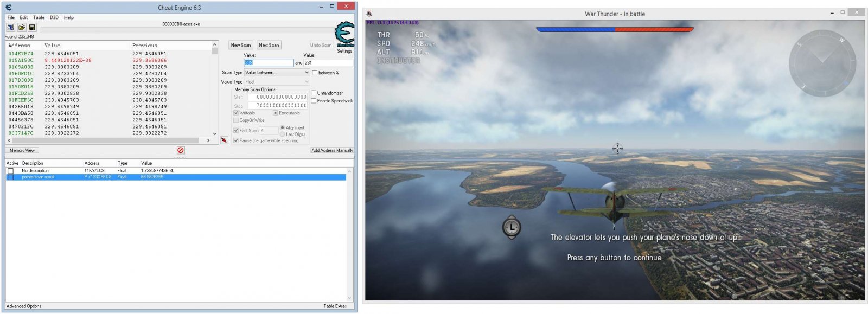Tick the Active box for 'pointerscan result'
The image size is (868, 314).
[10, 177]
